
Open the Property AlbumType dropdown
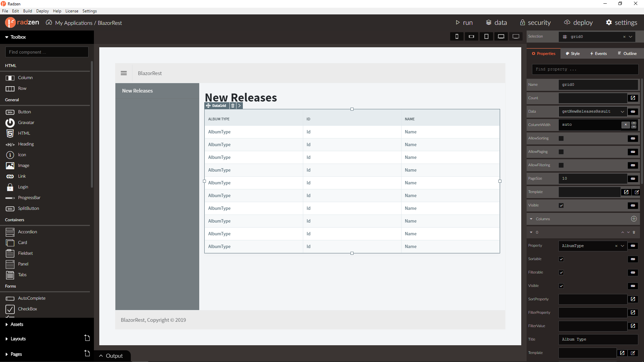click(x=623, y=246)
